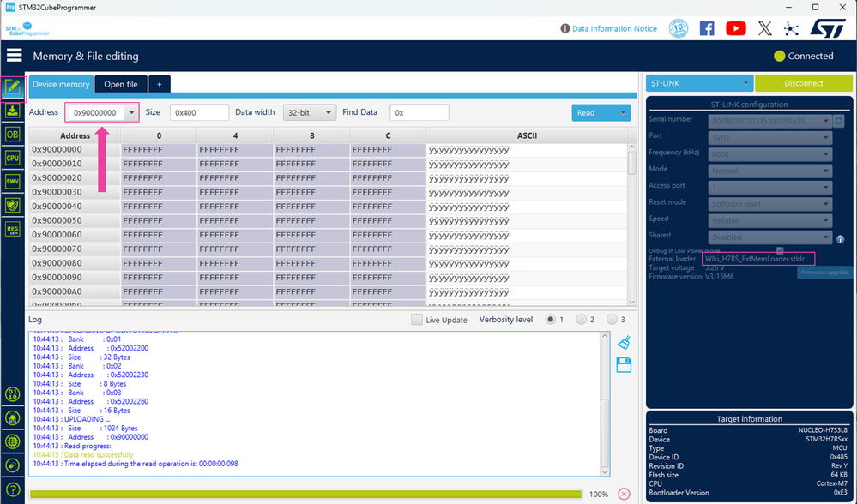Click the Find Data input field
Screen dimensions: 857x504
[x=419, y=112]
